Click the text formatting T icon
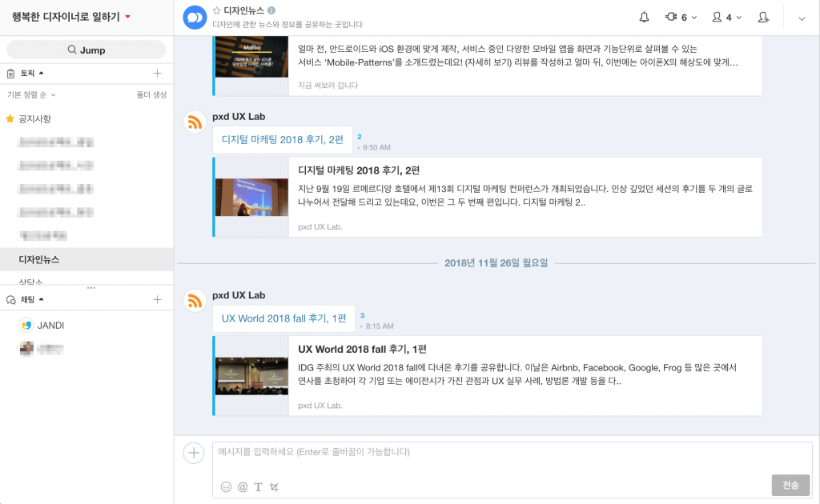 coord(258,486)
